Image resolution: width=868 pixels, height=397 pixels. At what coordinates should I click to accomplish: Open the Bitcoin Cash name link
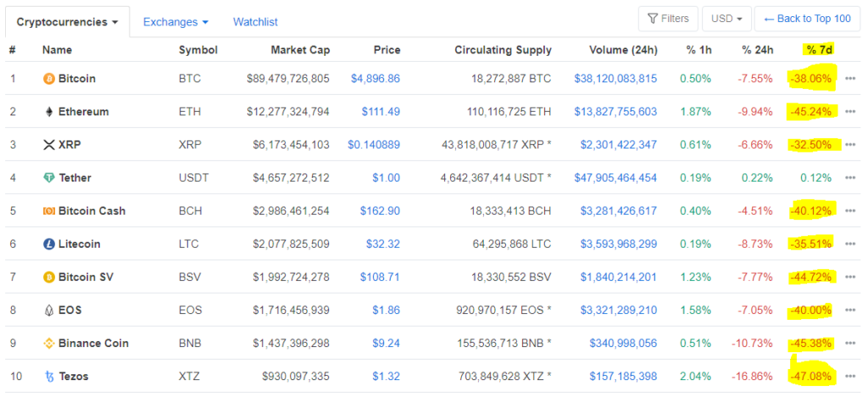(x=92, y=211)
